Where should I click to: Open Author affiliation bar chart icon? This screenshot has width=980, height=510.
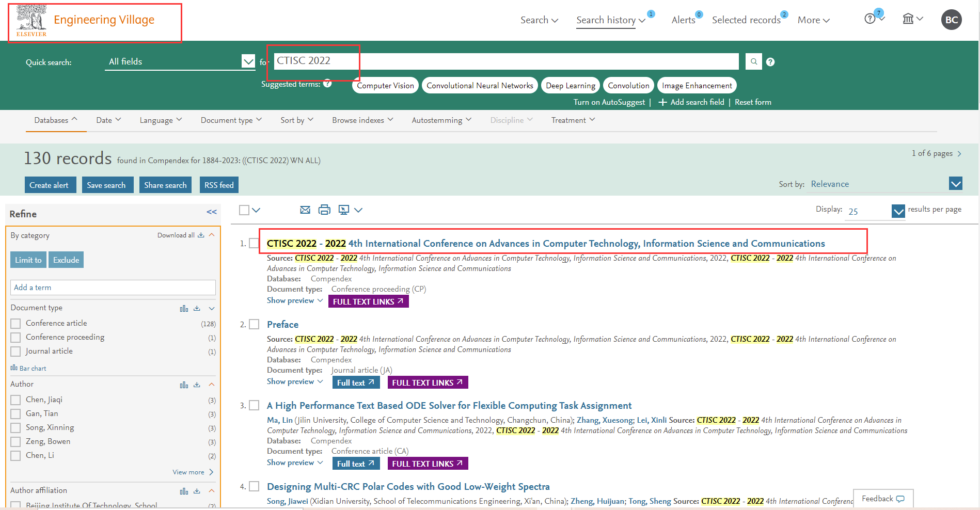click(184, 491)
